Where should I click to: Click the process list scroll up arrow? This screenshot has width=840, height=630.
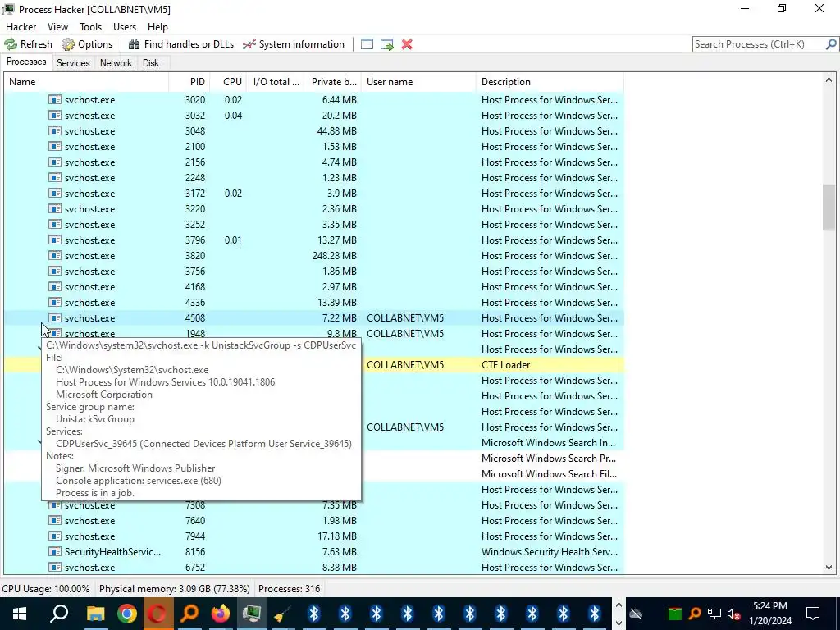coord(829,80)
